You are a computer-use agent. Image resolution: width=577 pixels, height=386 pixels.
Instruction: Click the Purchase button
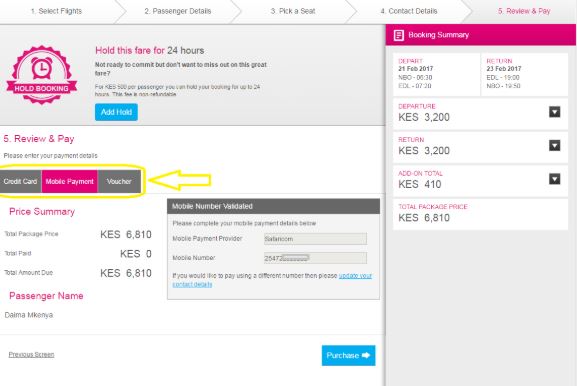[348, 355]
